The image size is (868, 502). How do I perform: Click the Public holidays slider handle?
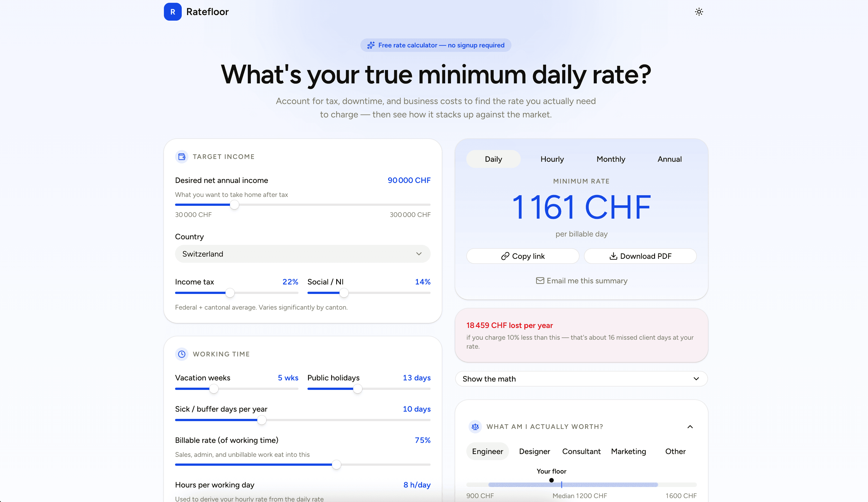pos(358,389)
